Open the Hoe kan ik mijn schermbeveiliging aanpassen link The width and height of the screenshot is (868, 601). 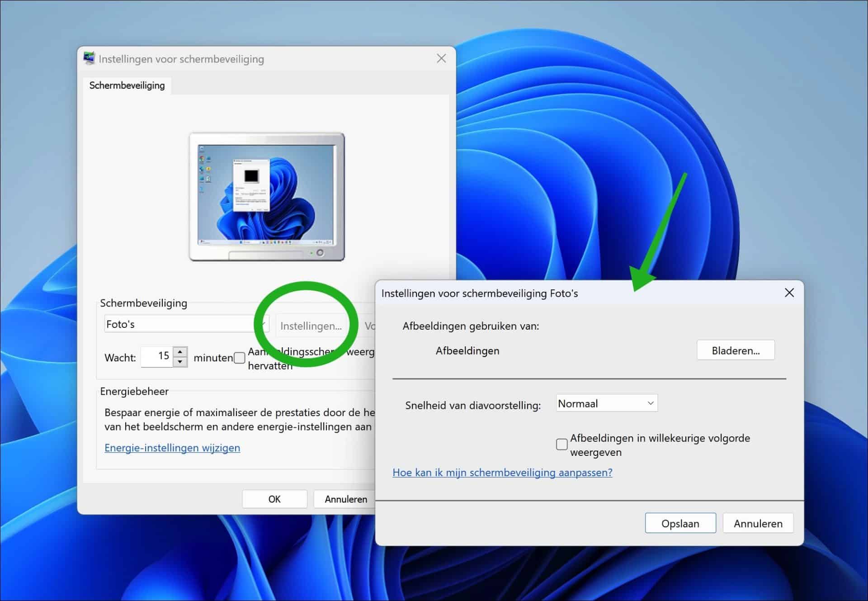502,472
